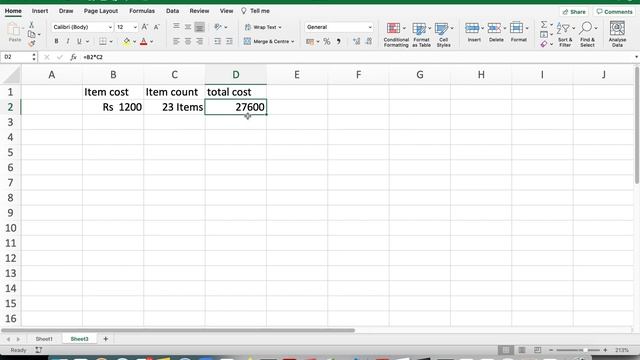This screenshot has height=360, width=640.
Task: Open Cell Styles gallery
Action: pos(443,34)
